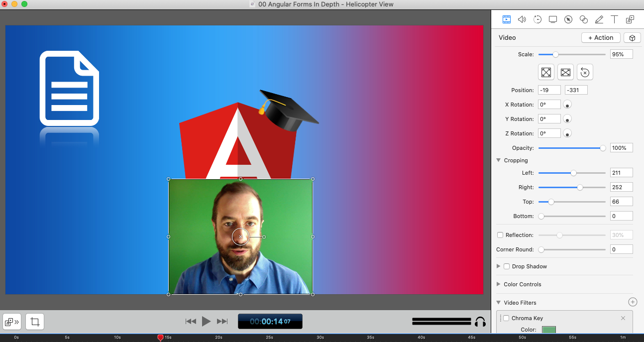Click the crop canvas tool button

(x=35, y=322)
